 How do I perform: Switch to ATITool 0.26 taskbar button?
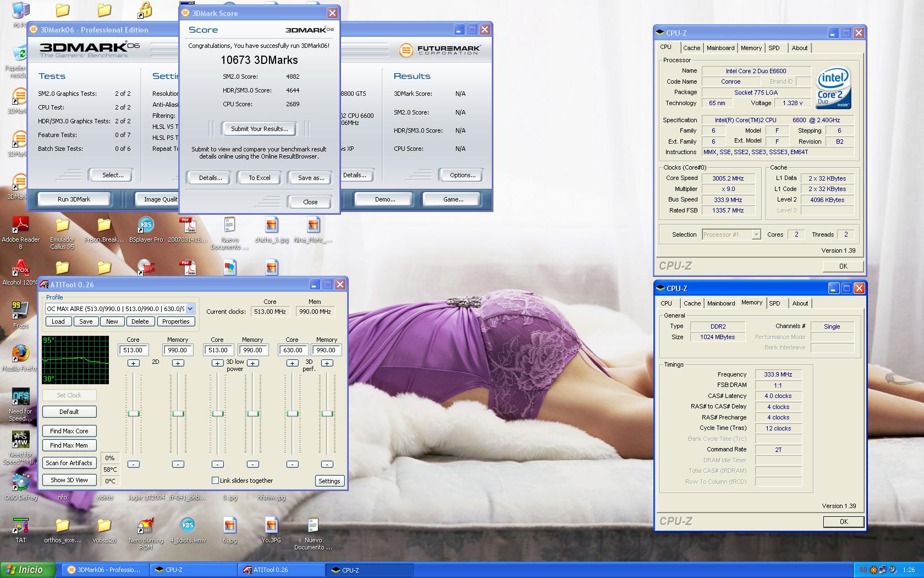(x=280, y=570)
